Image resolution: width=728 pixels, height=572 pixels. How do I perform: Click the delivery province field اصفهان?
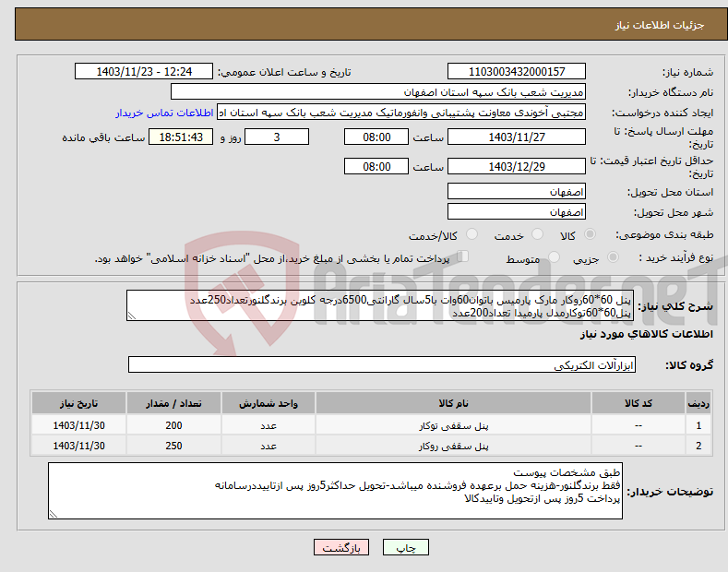[x=517, y=191]
